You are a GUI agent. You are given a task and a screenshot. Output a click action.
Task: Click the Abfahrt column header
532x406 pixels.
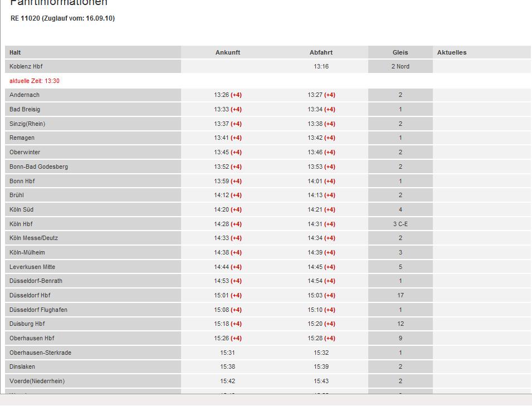pyautogui.click(x=321, y=52)
